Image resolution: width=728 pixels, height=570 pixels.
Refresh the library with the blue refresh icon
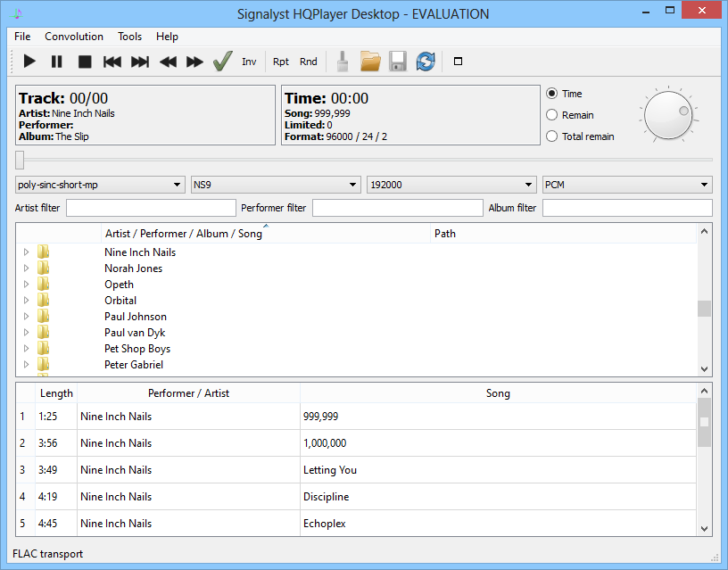(x=426, y=61)
